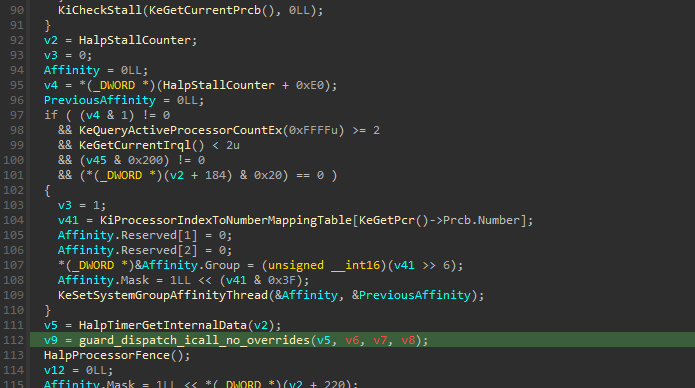695x388 pixels.
Task: Select variable v45 on line 100
Action: pyautogui.click(x=96, y=160)
